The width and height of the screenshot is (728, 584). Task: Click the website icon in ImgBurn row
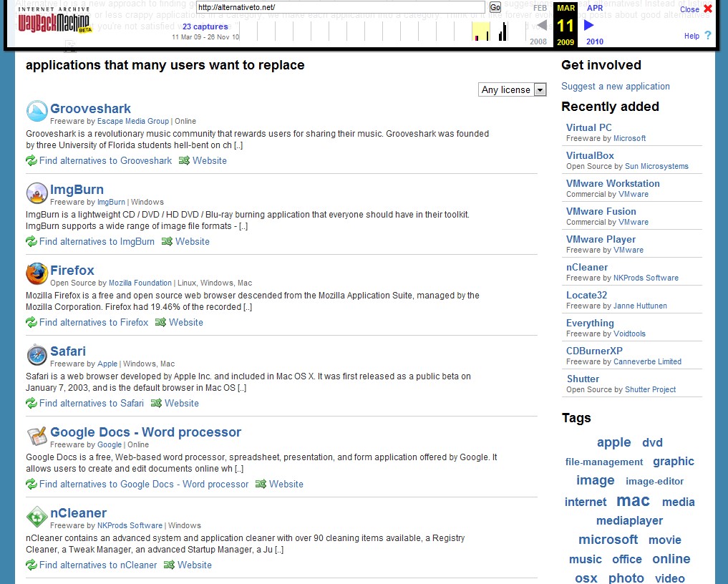[167, 241]
